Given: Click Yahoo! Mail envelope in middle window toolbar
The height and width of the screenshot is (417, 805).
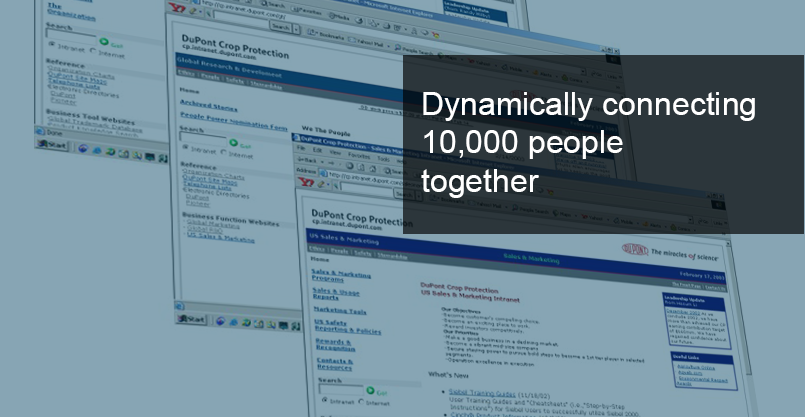Looking at the screenshot, I should pos(352,39).
